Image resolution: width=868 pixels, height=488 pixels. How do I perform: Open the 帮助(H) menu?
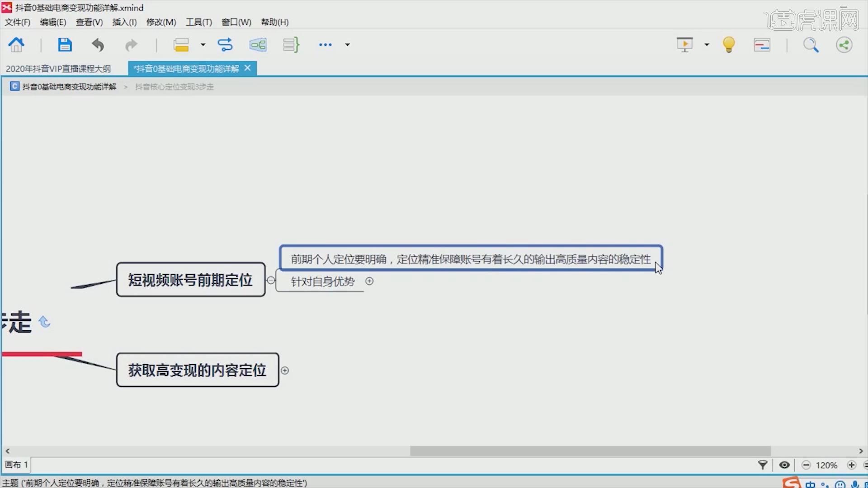click(274, 22)
